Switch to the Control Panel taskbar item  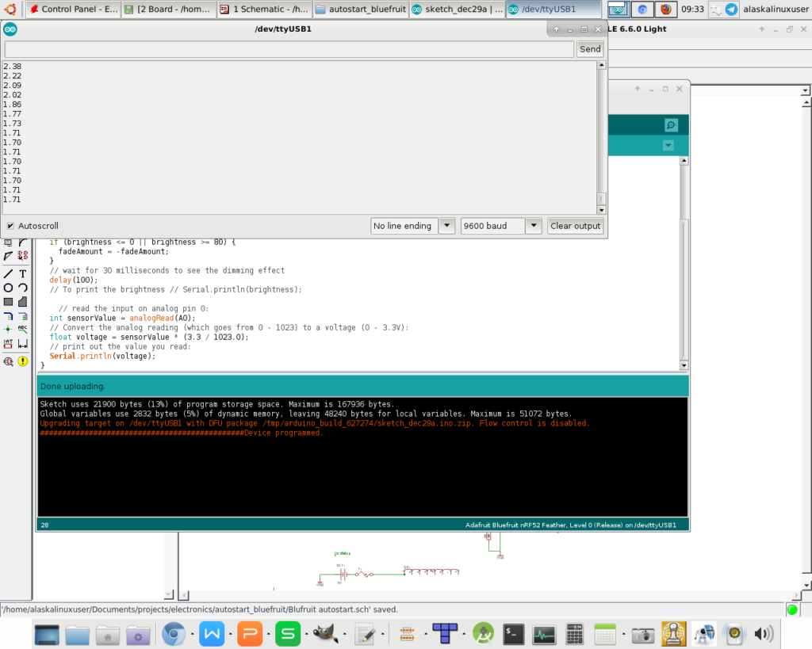click(x=74, y=10)
